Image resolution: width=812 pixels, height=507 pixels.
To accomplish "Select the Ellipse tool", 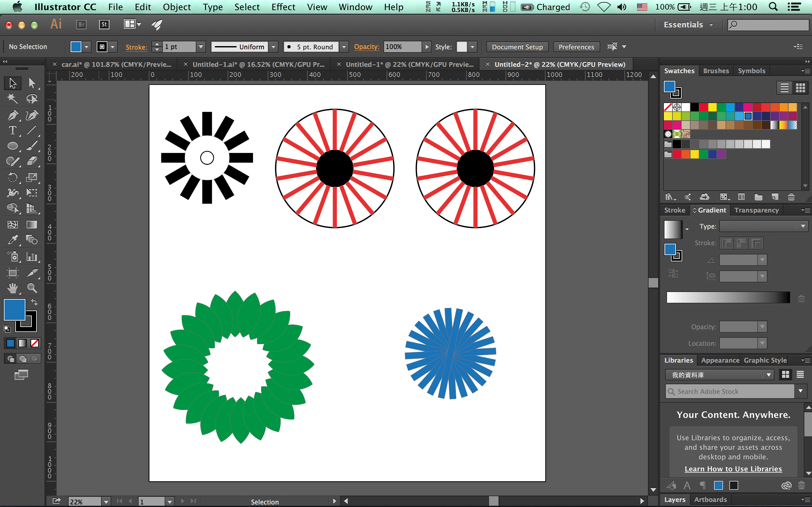I will 13,146.
